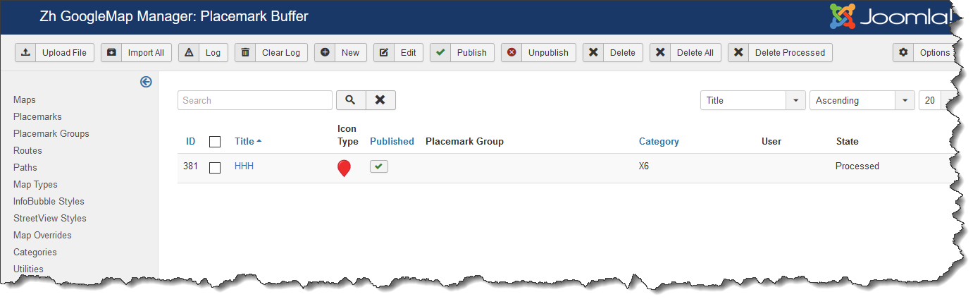
Task: Toggle the published status of HHH
Action: pos(379,166)
